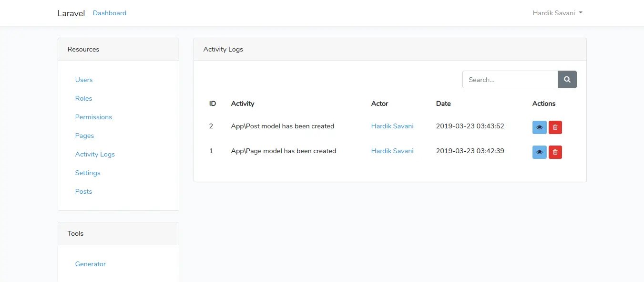Open Users in the Resources sidebar
The height and width of the screenshot is (282, 644).
pyautogui.click(x=84, y=80)
